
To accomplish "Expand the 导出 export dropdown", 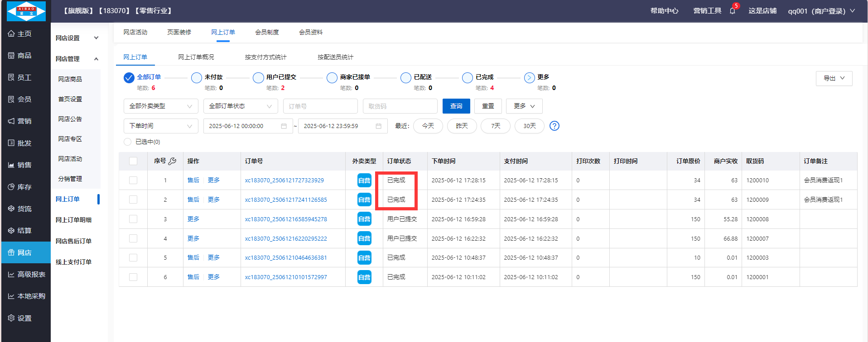I will (834, 78).
